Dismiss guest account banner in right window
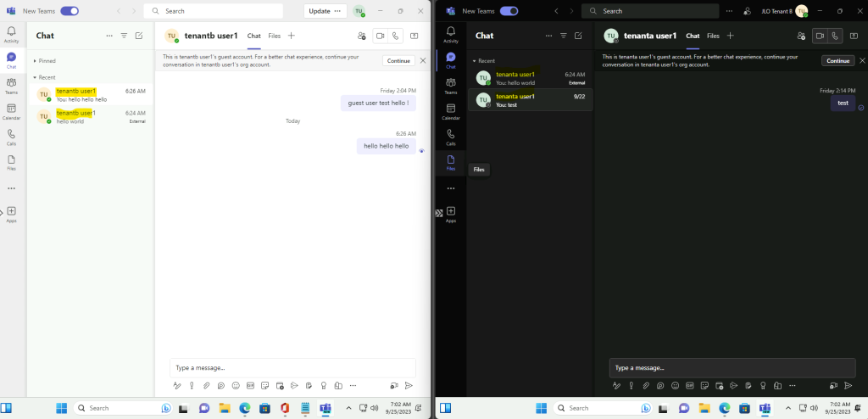Screen dimensions: 868x419 click(862, 60)
